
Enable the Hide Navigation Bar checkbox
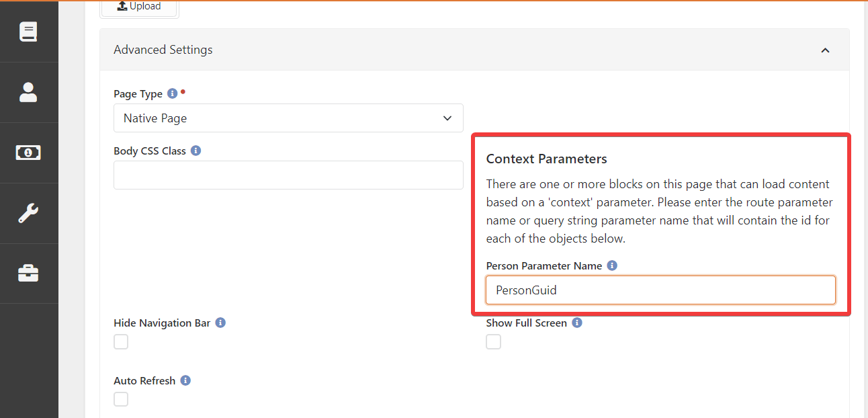121,342
